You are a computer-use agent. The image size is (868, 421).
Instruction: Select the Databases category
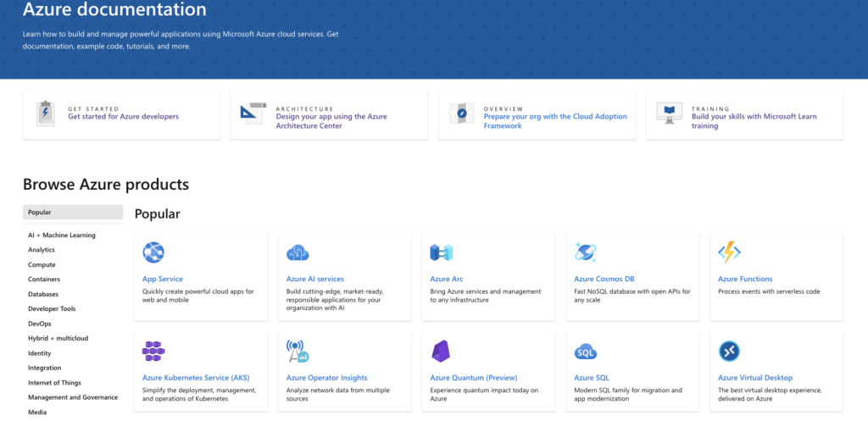(x=43, y=294)
